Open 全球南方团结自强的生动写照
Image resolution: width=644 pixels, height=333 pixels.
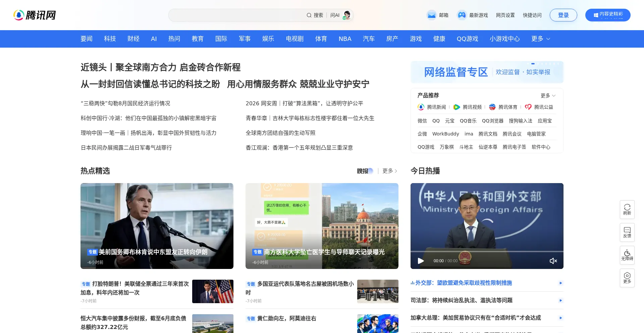[x=280, y=133]
